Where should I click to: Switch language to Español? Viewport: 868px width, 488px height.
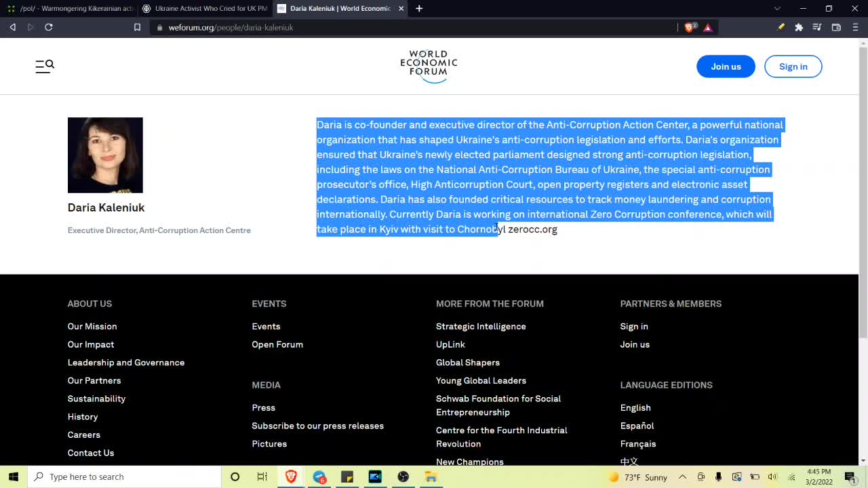pyautogui.click(x=637, y=426)
